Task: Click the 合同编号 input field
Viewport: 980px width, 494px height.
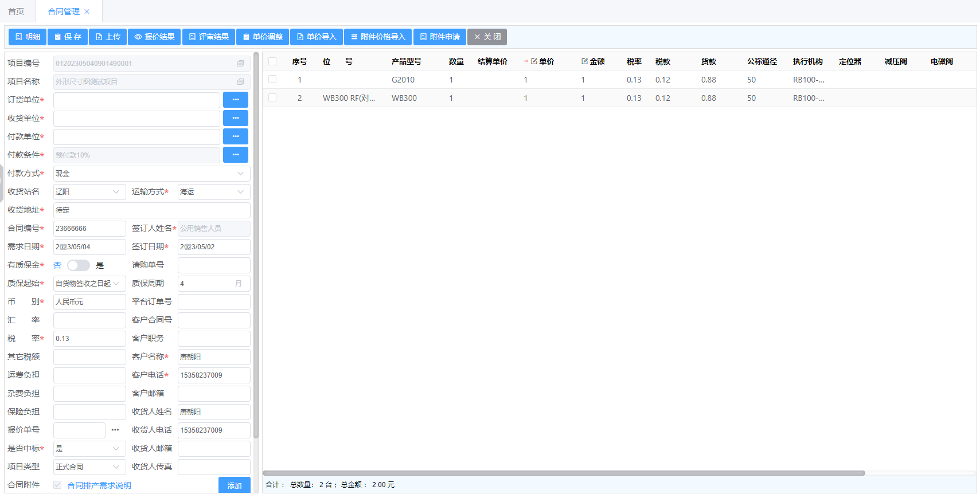Action: click(x=89, y=229)
